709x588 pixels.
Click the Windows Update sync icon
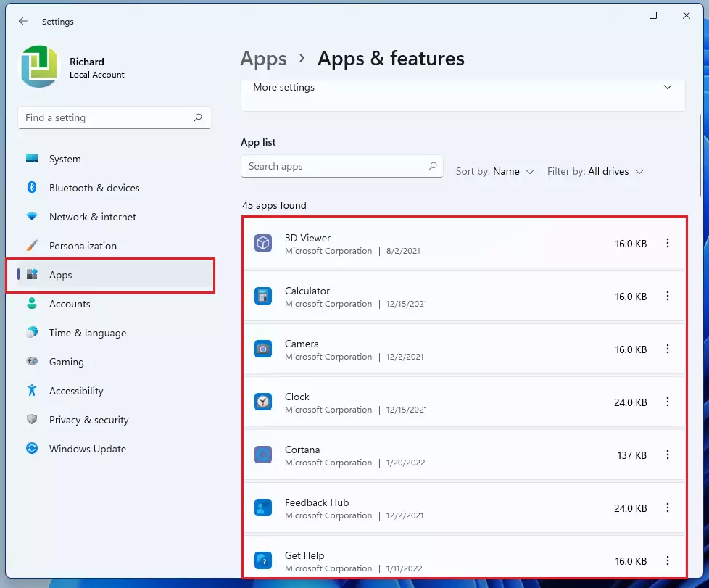click(32, 448)
